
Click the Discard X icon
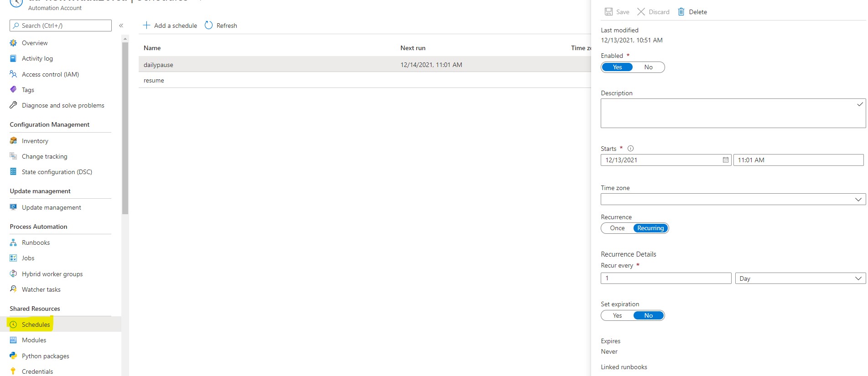coord(641,12)
